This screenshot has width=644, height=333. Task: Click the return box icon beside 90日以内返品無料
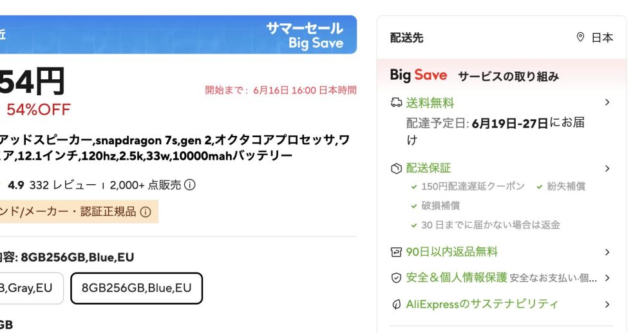(x=396, y=252)
